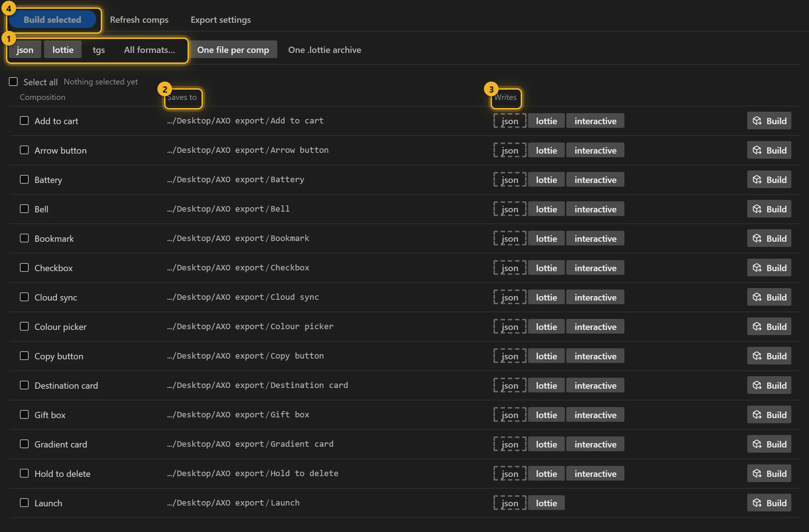The width and height of the screenshot is (809, 532).
Task: Toggle lottie output for Cloud sync row
Action: point(546,297)
